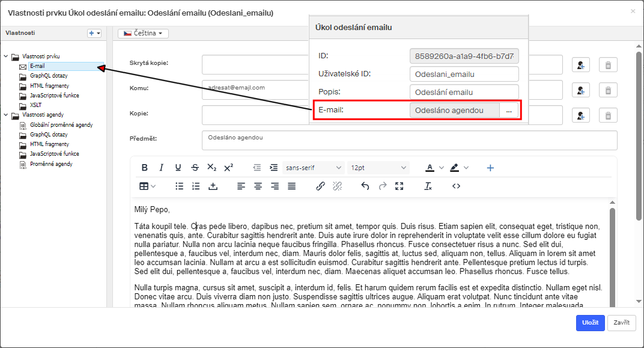
Task: Select Globální proměnné agendy
Action: (x=61, y=125)
